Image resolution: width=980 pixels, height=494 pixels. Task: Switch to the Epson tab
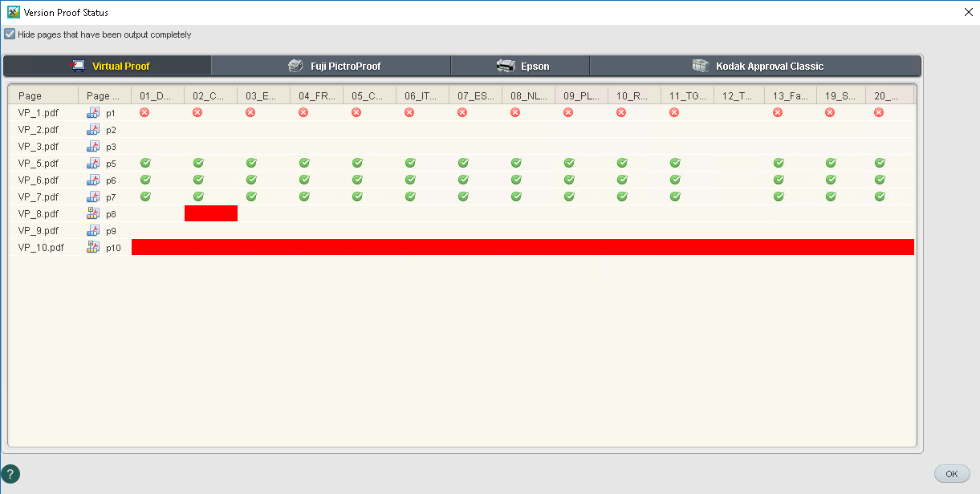click(520, 66)
